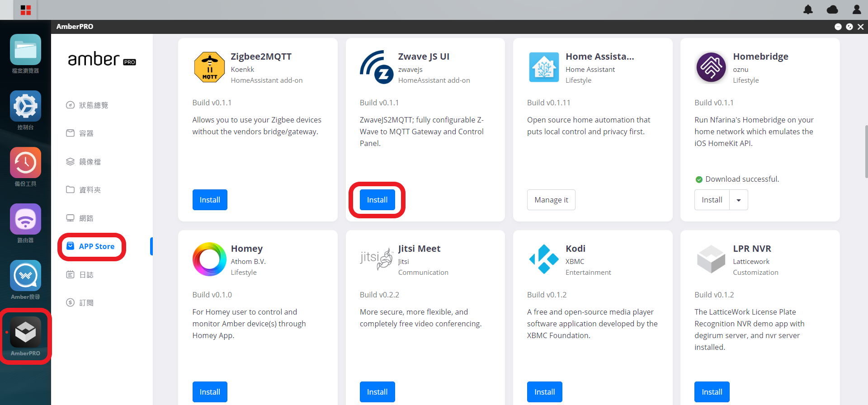Click 'Build v0.2.2' text
Screen dimensions: 868x405
pos(379,295)
